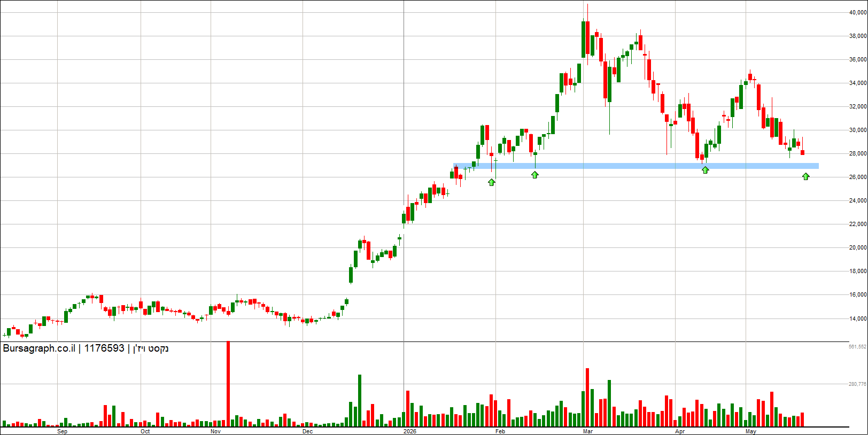
Task: Click the 20,000 price axis label
Action: tap(858, 247)
